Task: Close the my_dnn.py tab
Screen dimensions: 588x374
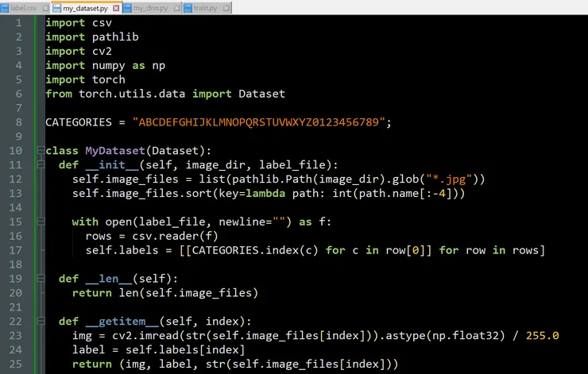Action: (177, 8)
